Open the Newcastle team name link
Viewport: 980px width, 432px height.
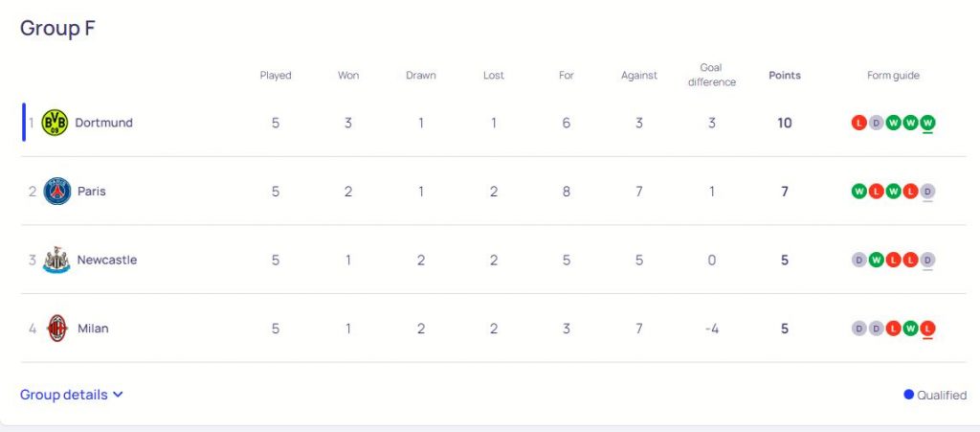[x=107, y=260]
